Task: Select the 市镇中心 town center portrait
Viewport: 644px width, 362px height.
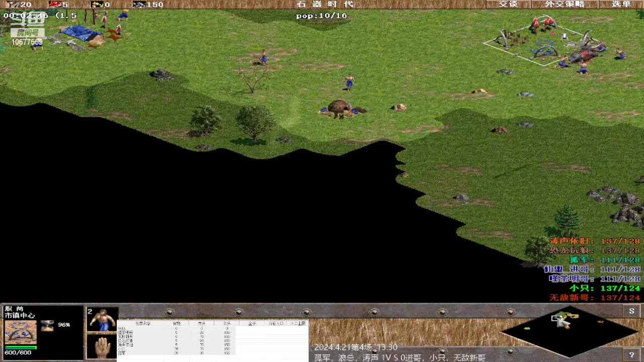Action: (x=21, y=332)
